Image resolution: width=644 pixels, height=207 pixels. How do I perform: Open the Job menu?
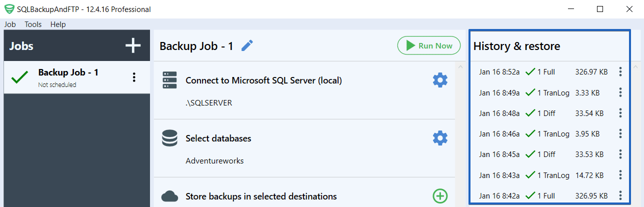(x=10, y=24)
